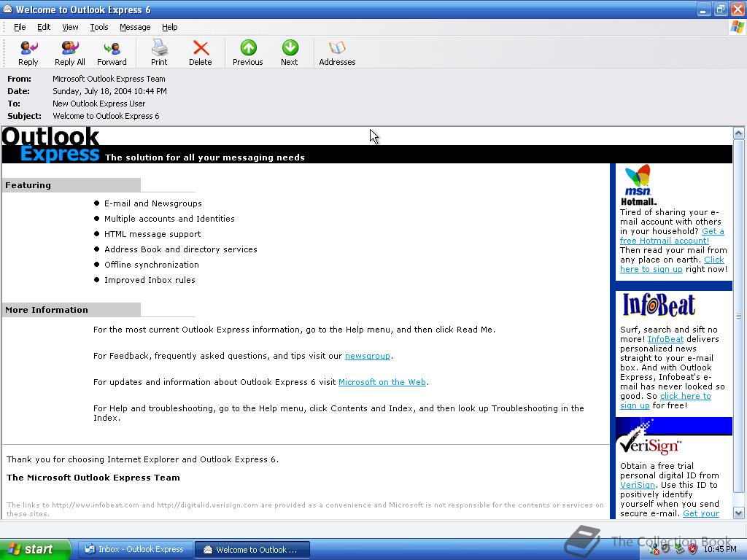747x560 pixels.
Task: Click 'HTML message support' list item
Action: [x=152, y=234]
